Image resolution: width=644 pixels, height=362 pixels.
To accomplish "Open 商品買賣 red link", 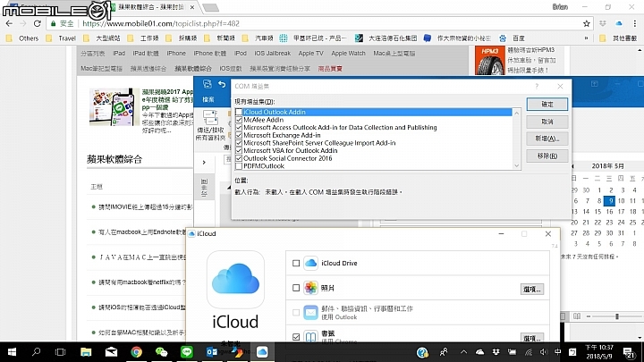I will click(x=330, y=69).
